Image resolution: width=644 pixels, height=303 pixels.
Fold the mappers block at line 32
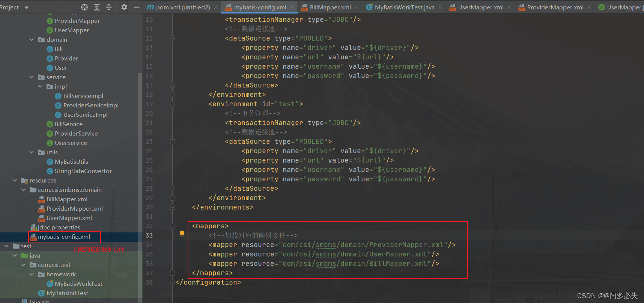pos(173,226)
